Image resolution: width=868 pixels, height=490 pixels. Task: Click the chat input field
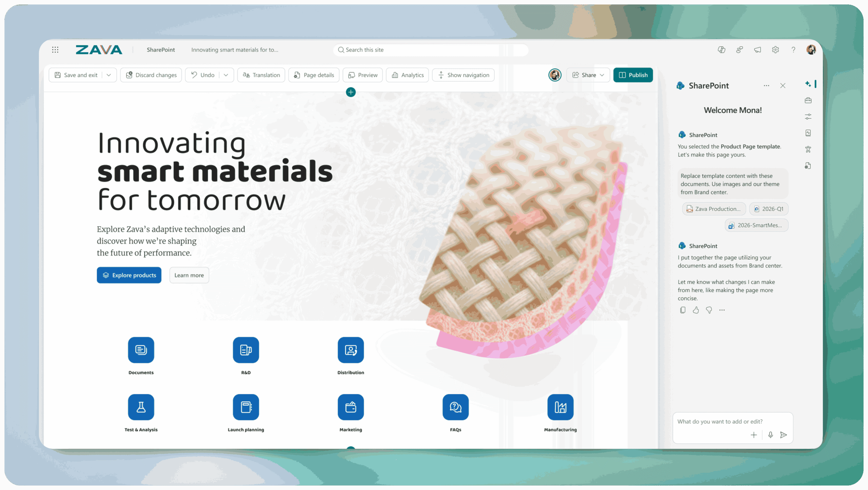point(732,422)
